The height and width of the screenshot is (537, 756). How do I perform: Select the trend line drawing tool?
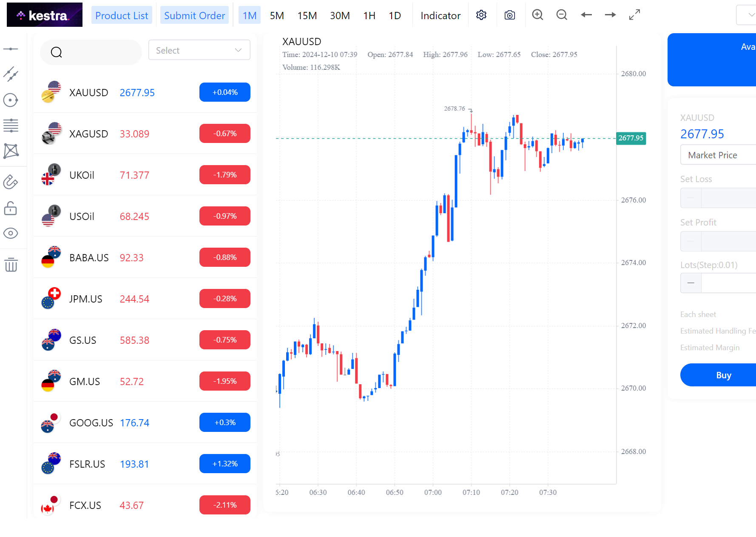coord(11,74)
